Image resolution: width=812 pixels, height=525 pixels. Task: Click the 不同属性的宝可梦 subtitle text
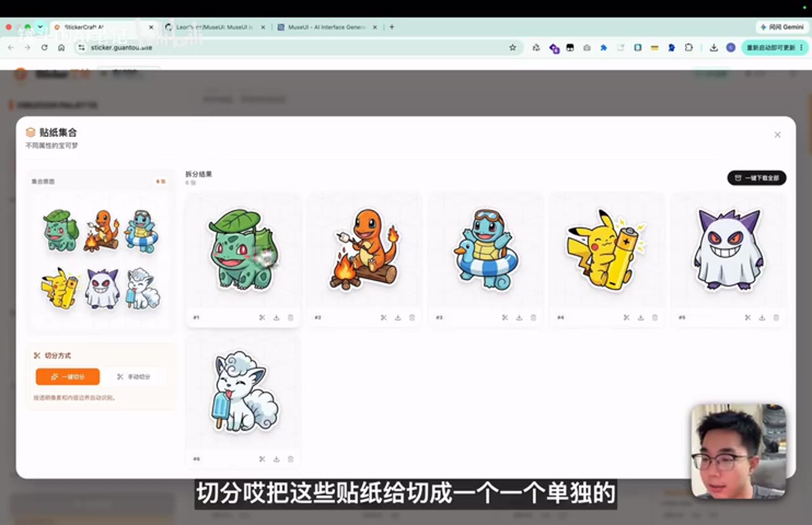tap(51, 145)
